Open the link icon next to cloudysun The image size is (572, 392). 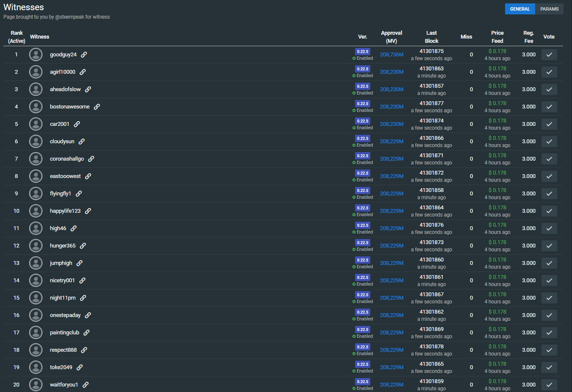click(x=81, y=142)
